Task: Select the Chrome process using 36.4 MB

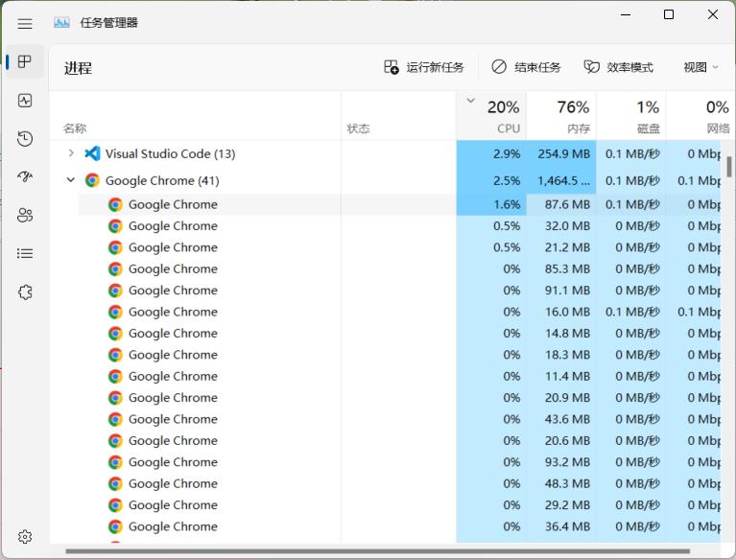Action: pyautogui.click(x=399, y=526)
